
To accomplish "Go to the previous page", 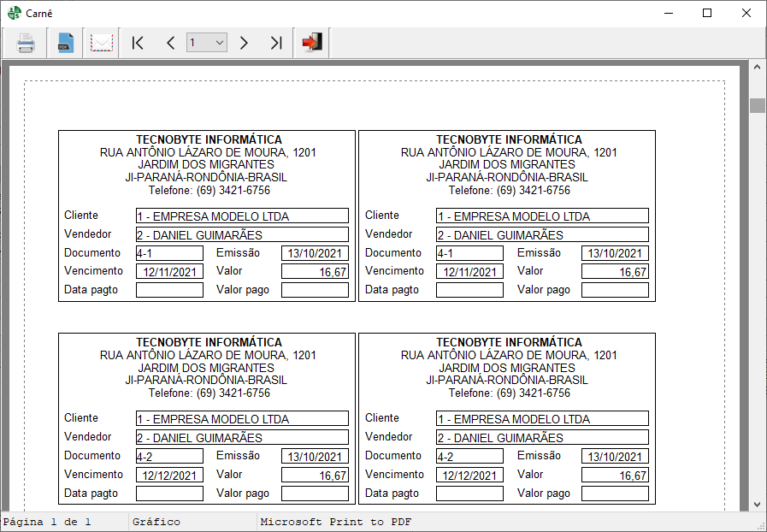I will 170,43.
